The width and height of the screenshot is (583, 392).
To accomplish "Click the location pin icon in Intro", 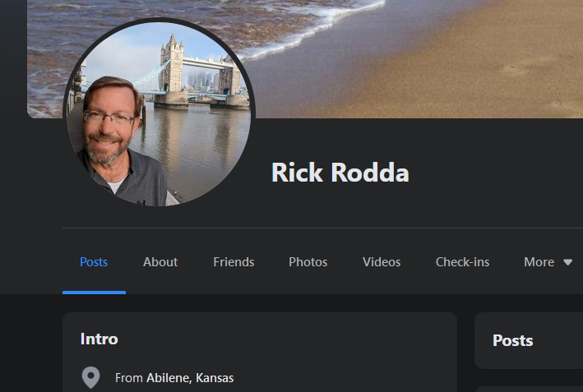I will coord(90,378).
